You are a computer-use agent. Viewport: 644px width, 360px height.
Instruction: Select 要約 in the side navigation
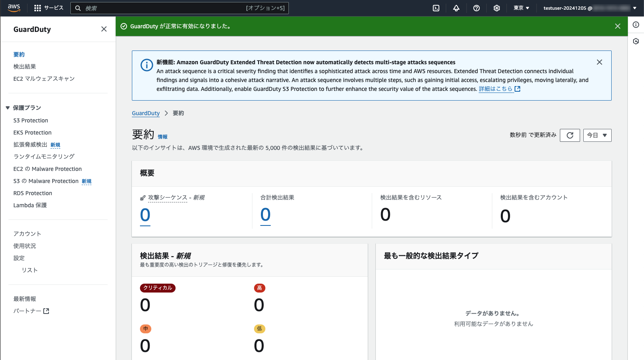point(19,55)
